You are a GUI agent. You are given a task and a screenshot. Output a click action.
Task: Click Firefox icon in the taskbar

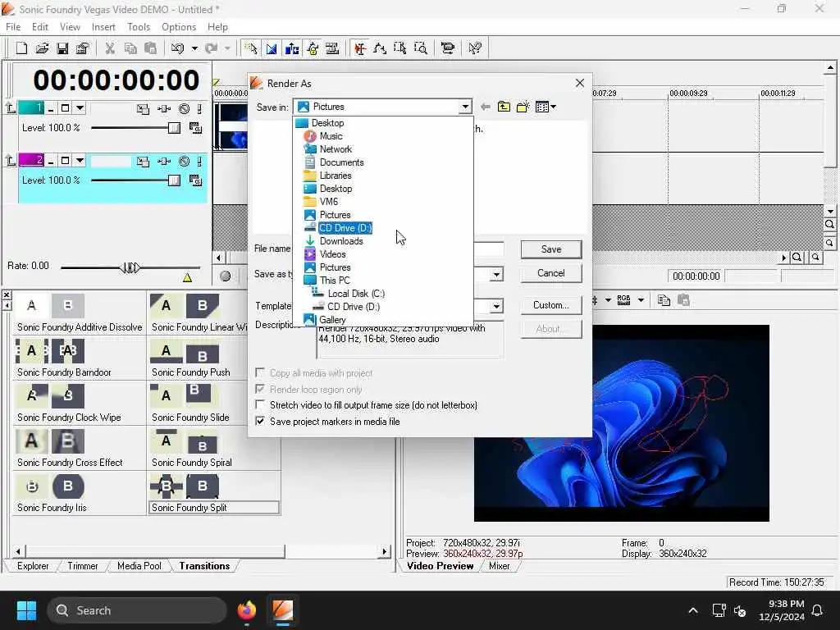tap(247, 610)
